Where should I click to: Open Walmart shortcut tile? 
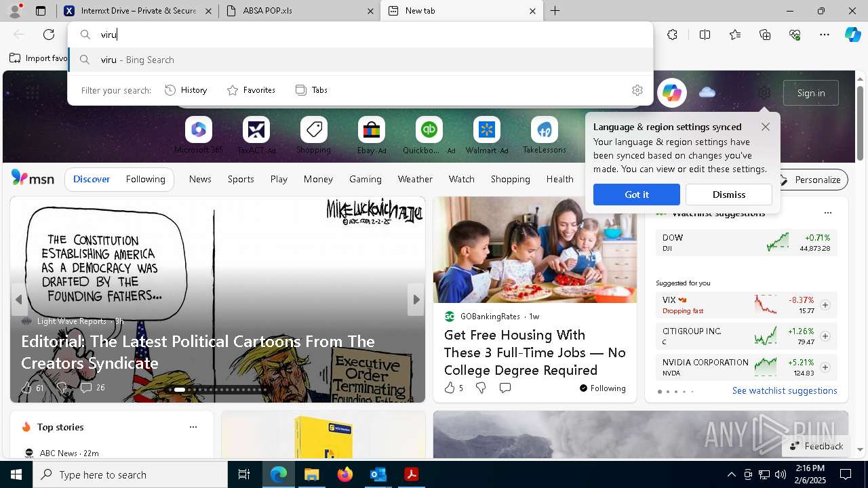(x=486, y=136)
